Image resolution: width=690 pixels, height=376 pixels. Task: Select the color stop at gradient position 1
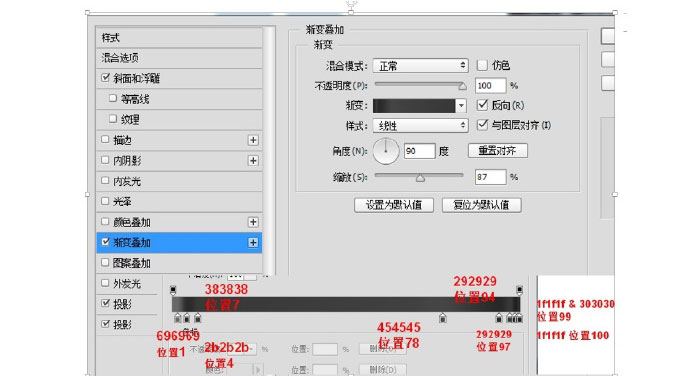point(177,318)
